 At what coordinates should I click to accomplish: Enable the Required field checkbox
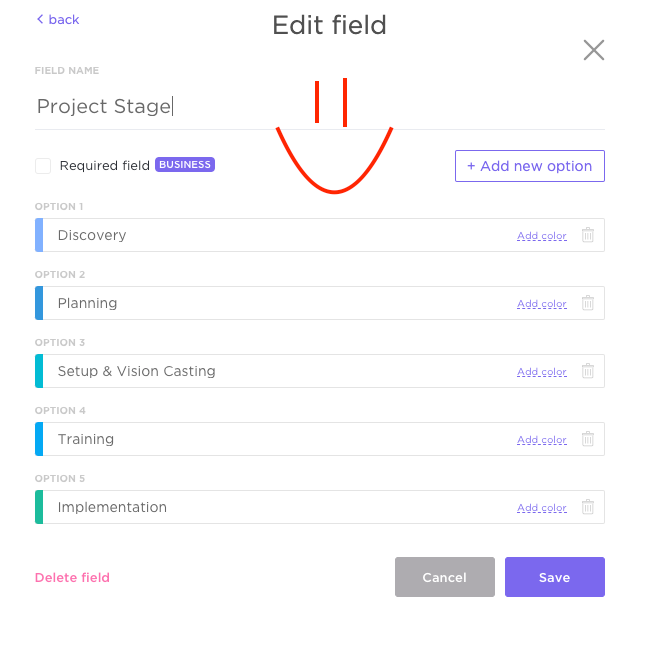point(43,166)
